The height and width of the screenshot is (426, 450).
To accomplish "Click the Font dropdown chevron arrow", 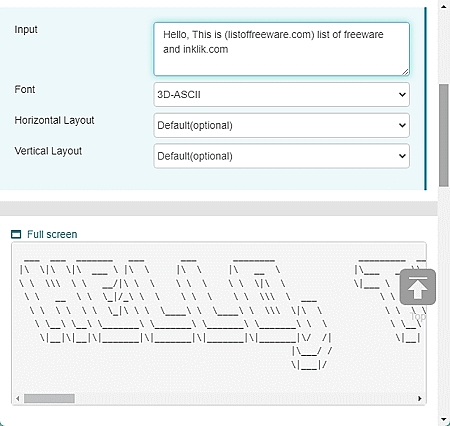I will click(402, 95).
